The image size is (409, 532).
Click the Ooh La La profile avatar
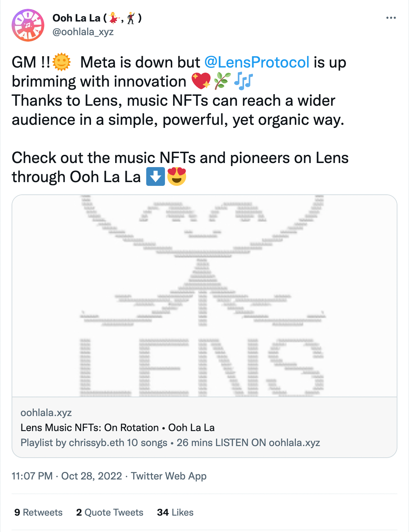point(28,25)
